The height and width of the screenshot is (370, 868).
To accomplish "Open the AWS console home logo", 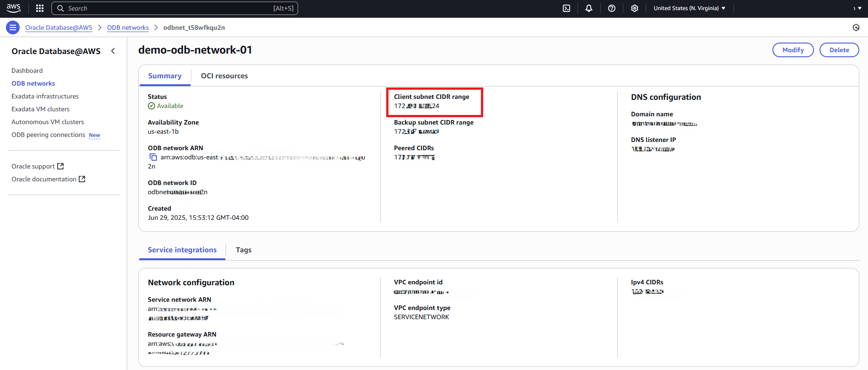I will coord(14,8).
